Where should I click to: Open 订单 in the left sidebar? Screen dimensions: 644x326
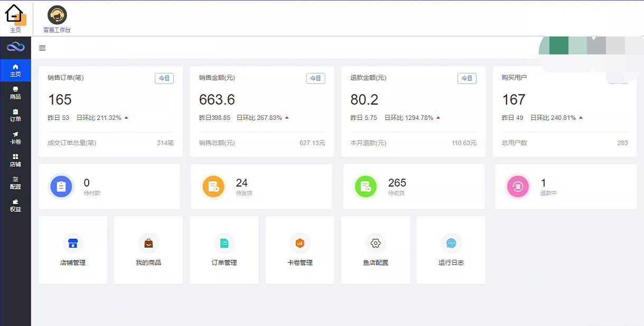pos(15,115)
